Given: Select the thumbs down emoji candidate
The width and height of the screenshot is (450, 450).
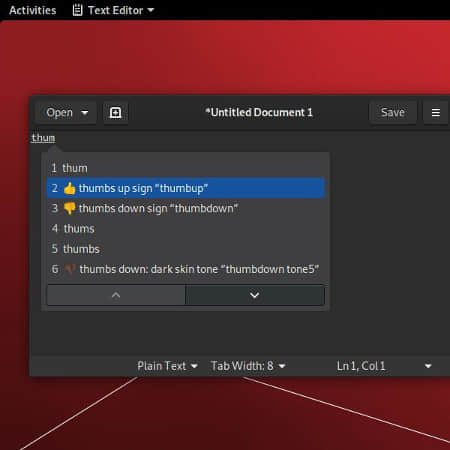Looking at the screenshot, I should point(185,209).
